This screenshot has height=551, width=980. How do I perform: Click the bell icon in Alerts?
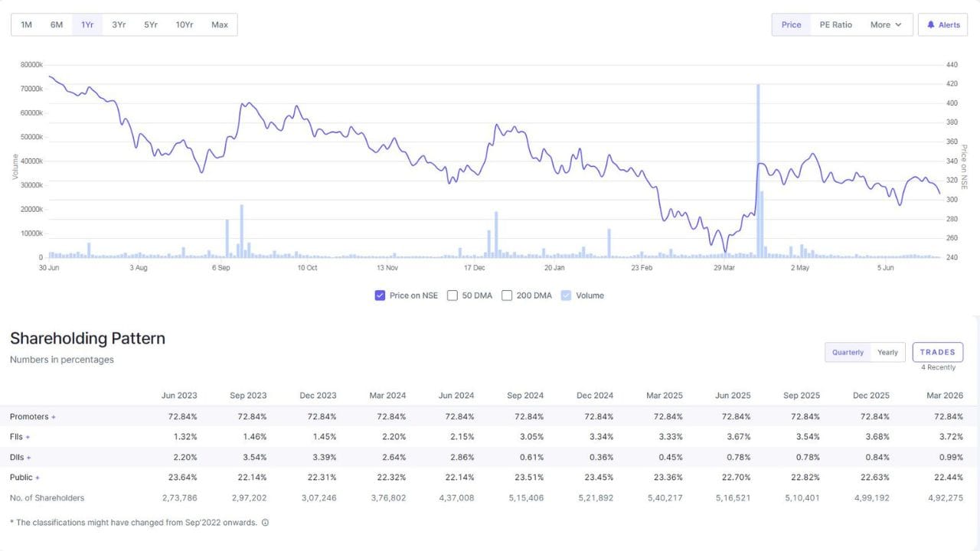[931, 24]
